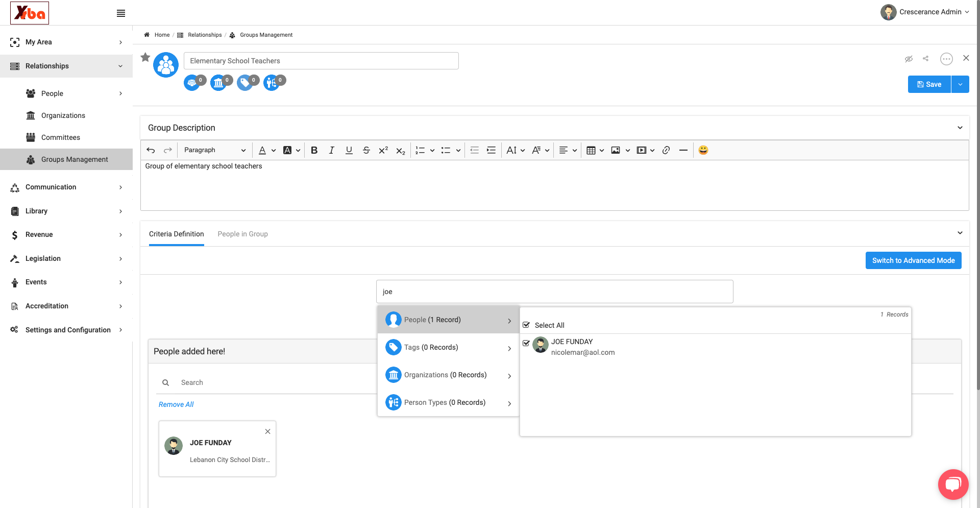Open the Paragraph style dropdown
The image size is (980, 508).
[214, 150]
